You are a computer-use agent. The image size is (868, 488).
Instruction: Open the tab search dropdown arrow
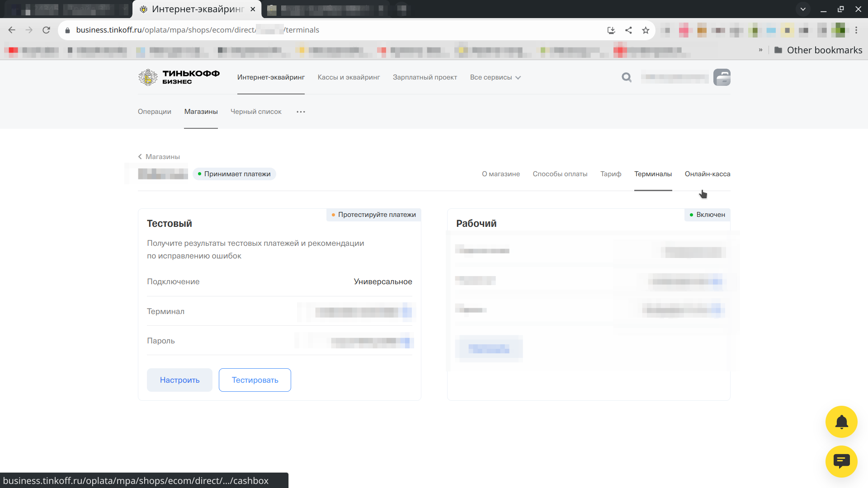point(803,9)
